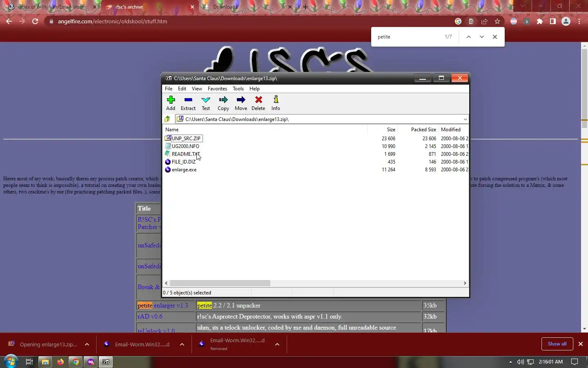
Task: Go back in the Chrome browser
Action: click(x=9, y=21)
